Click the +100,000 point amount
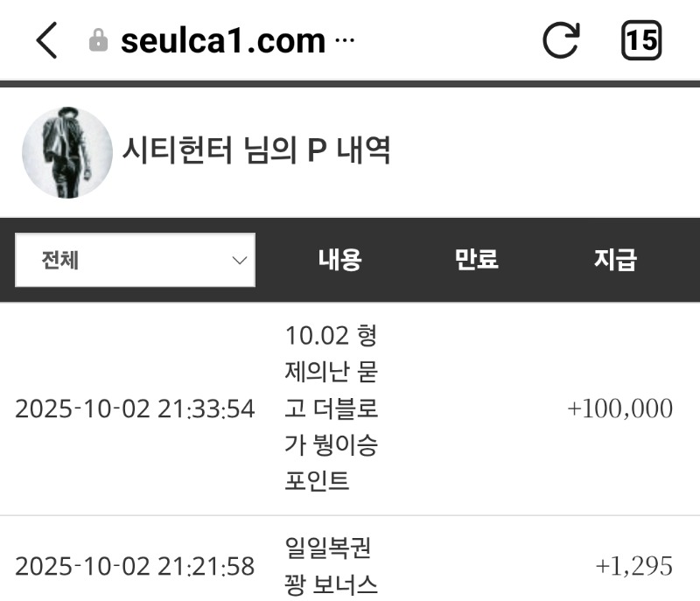Screen dimensions: 700x601 coord(619,409)
